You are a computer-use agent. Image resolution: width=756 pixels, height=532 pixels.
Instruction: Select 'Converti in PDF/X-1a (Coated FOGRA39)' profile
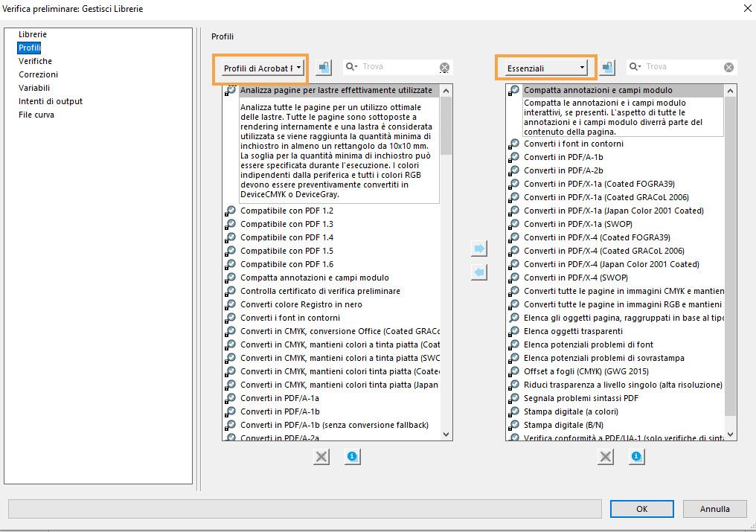click(x=599, y=184)
